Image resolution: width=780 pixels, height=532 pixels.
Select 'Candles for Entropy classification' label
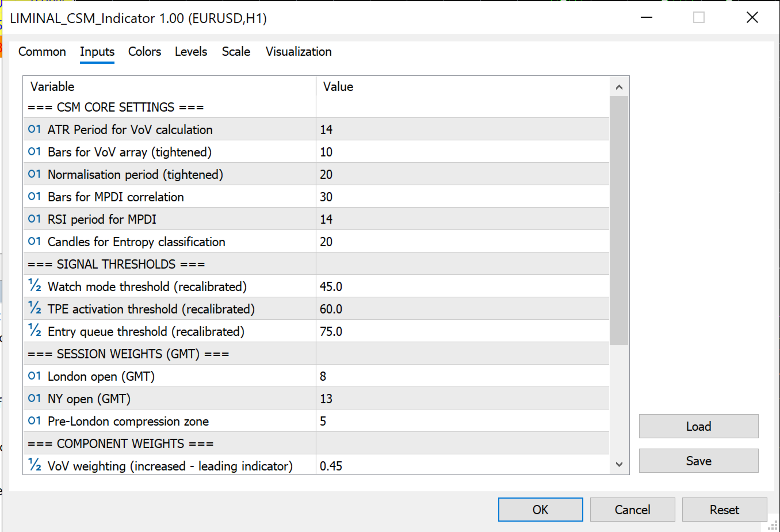click(x=136, y=242)
